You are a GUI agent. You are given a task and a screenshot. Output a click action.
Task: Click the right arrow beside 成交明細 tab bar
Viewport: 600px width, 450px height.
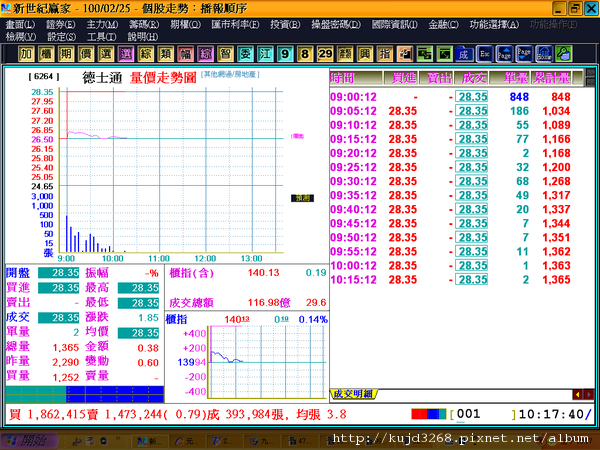(589, 395)
